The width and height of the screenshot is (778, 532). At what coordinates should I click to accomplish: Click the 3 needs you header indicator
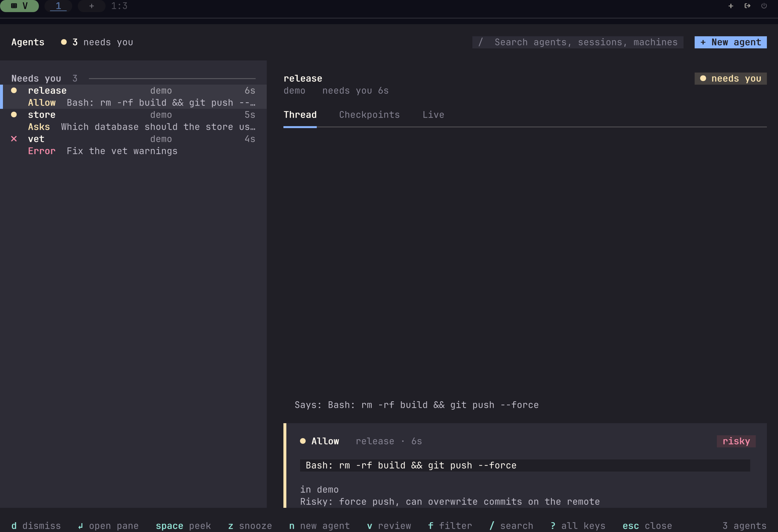pyautogui.click(x=97, y=42)
